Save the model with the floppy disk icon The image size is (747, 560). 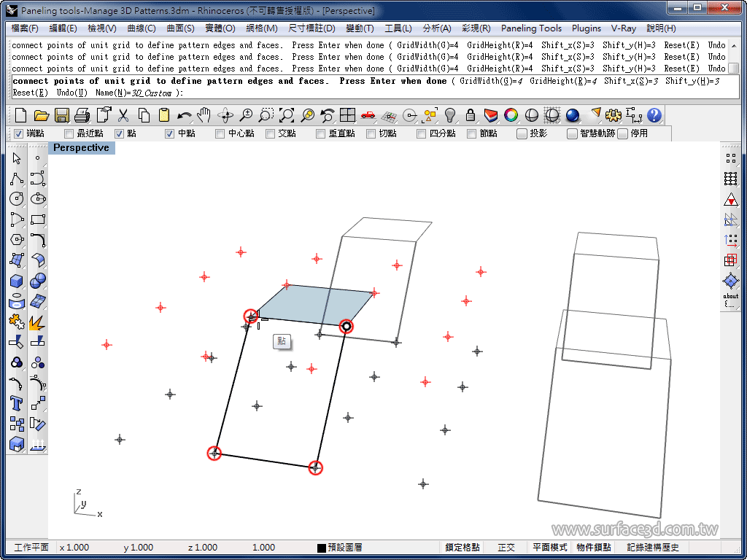62,115
